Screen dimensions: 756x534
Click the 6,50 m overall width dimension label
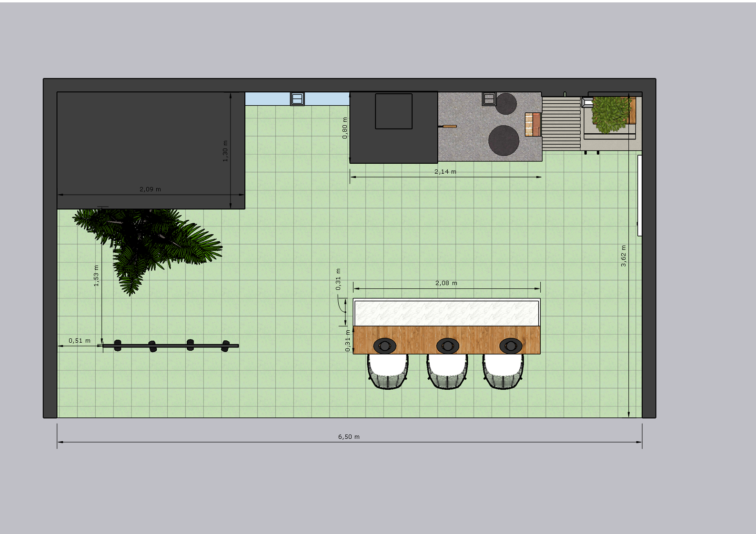tap(349, 436)
